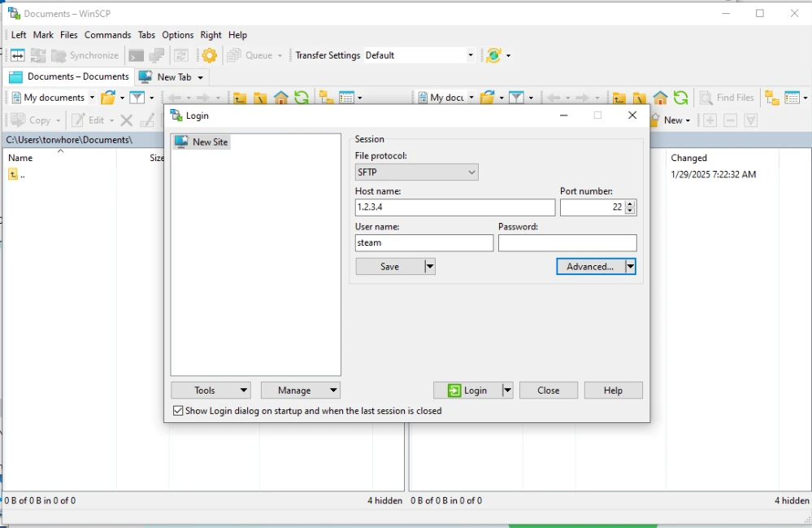Click the left panel parent directory icon
Screen dimensions: 812x528
(240, 98)
